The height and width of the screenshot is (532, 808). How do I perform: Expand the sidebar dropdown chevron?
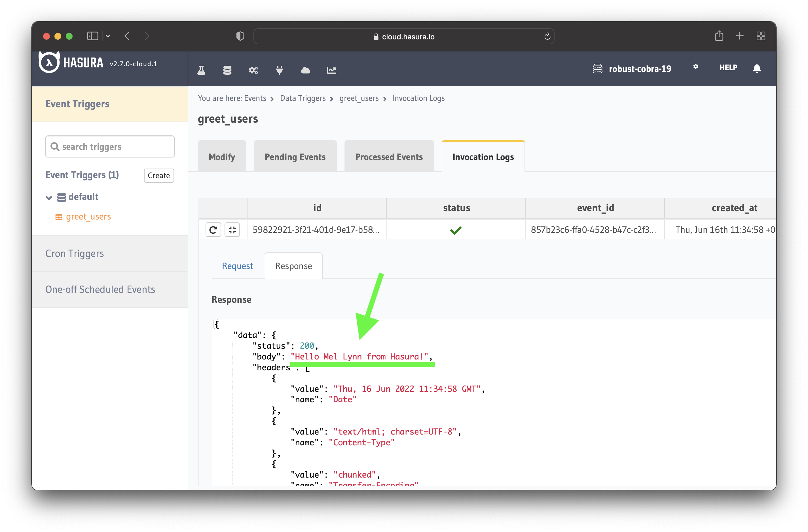(108, 36)
